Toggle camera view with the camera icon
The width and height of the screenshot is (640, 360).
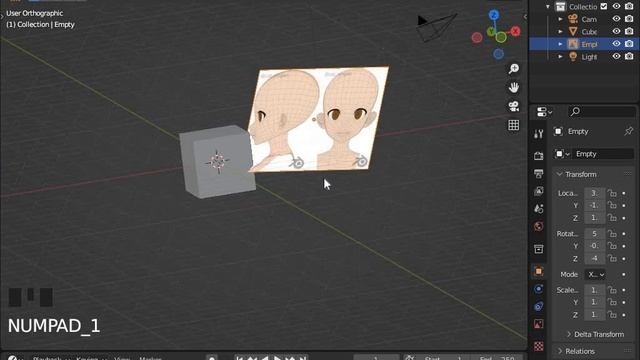coord(513,107)
